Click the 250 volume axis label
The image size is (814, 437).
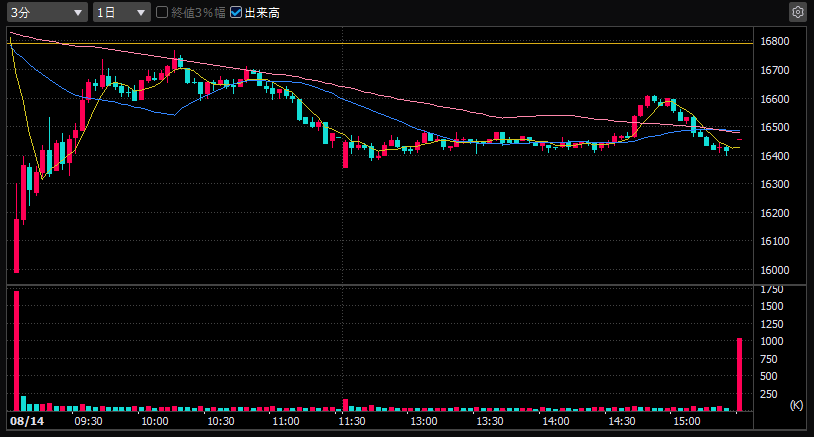click(769, 394)
